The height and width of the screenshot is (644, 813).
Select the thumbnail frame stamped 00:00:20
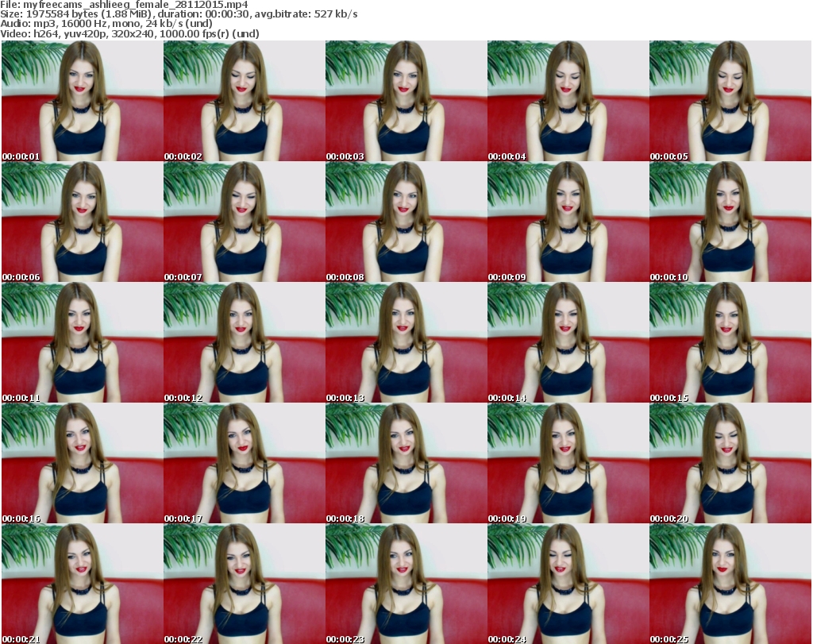click(730, 463)
